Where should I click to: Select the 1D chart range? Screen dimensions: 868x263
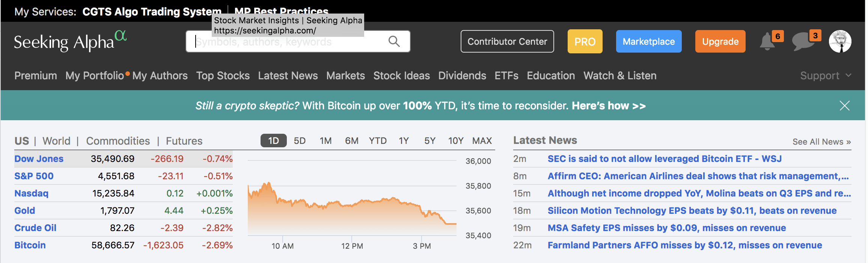coord(273,141)
